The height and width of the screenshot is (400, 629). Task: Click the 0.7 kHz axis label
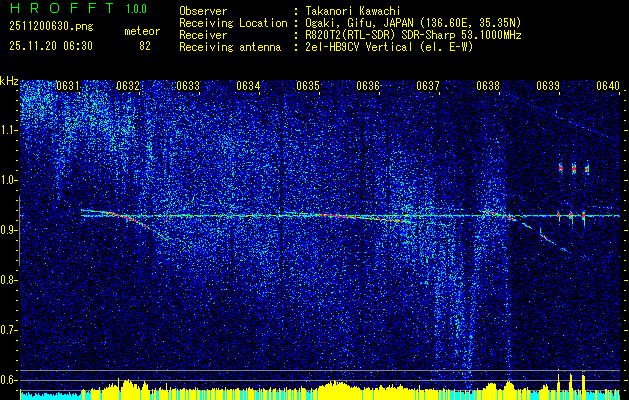pos(8,331)
